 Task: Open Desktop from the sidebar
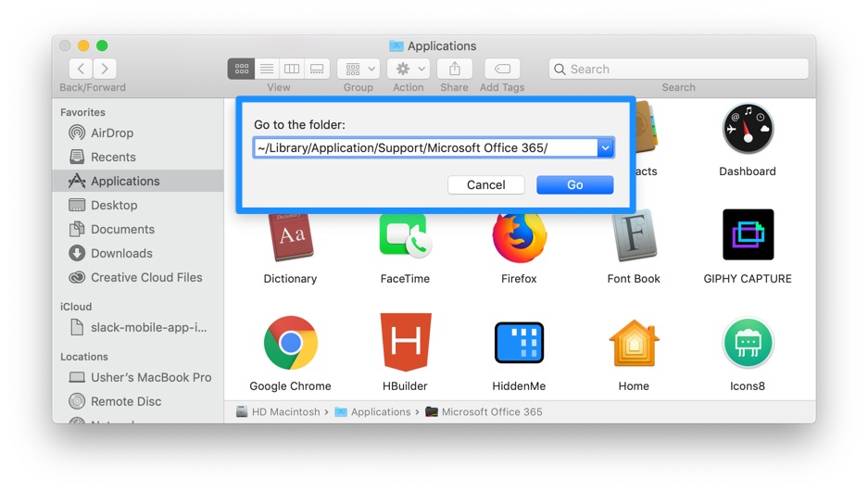coord(138,206)
